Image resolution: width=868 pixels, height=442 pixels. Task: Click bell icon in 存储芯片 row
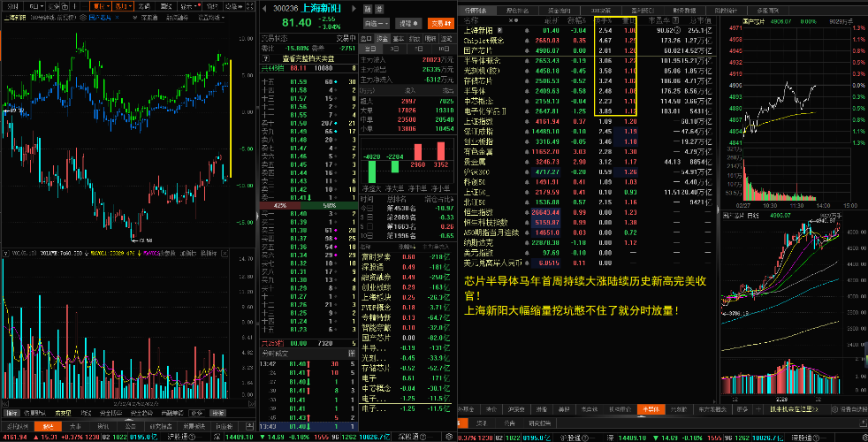pos(527,80)
